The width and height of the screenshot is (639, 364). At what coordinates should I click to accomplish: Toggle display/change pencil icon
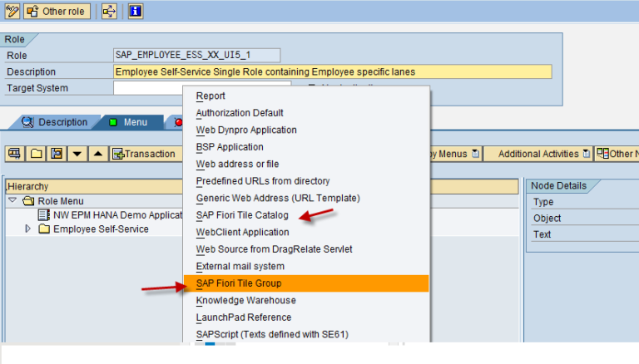click(x=12, y=11)
